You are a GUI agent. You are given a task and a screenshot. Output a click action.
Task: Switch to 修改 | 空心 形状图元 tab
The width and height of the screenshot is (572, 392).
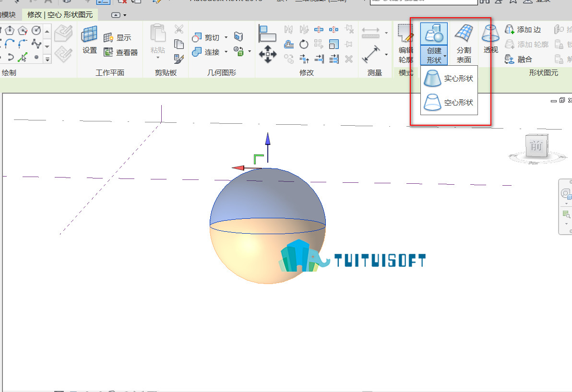[x=60, y=14]
